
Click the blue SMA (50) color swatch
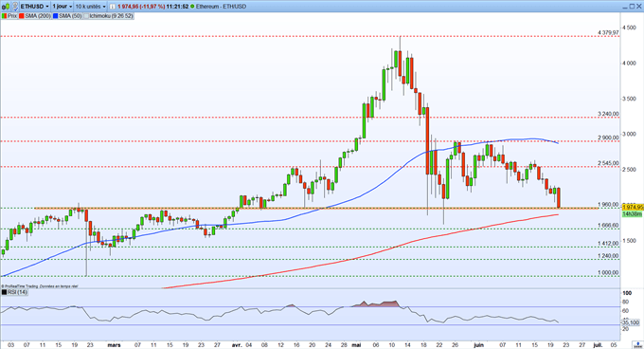[55, 16]
